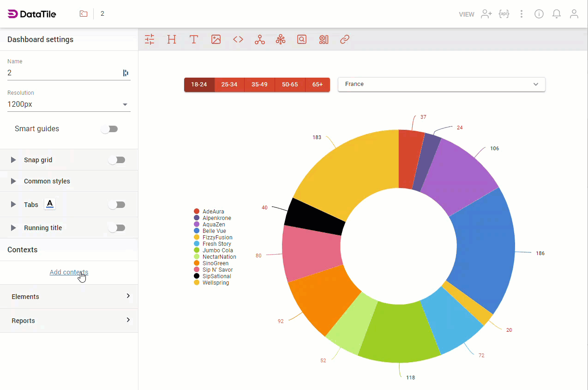Add embed code element

238,39
